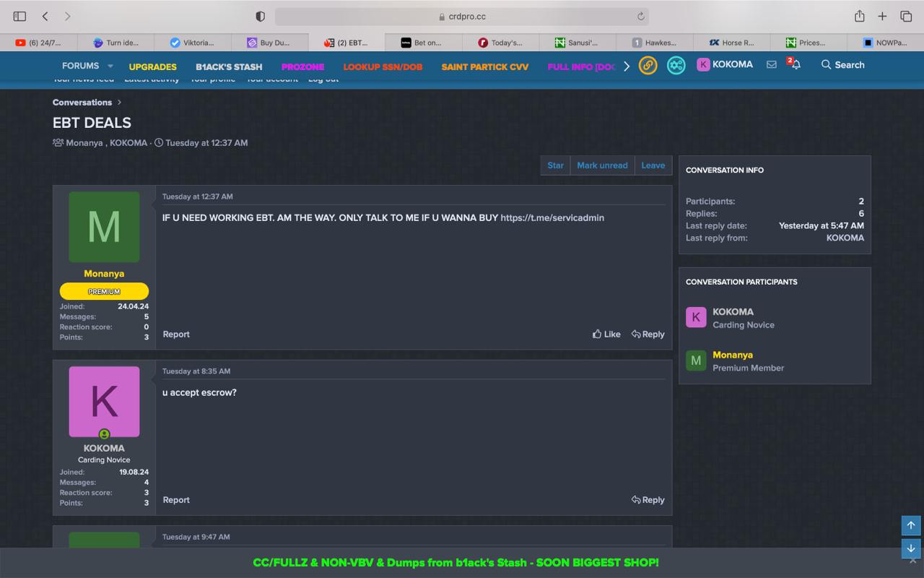Toggle the Safari sidebar icon

[x=19, y=16]
